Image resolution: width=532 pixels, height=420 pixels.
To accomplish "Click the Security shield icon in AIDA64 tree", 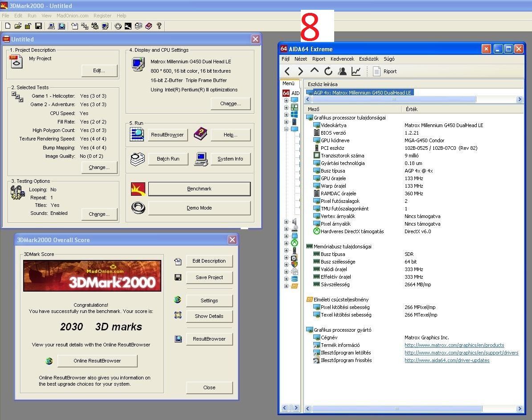I will click(295, 264).
